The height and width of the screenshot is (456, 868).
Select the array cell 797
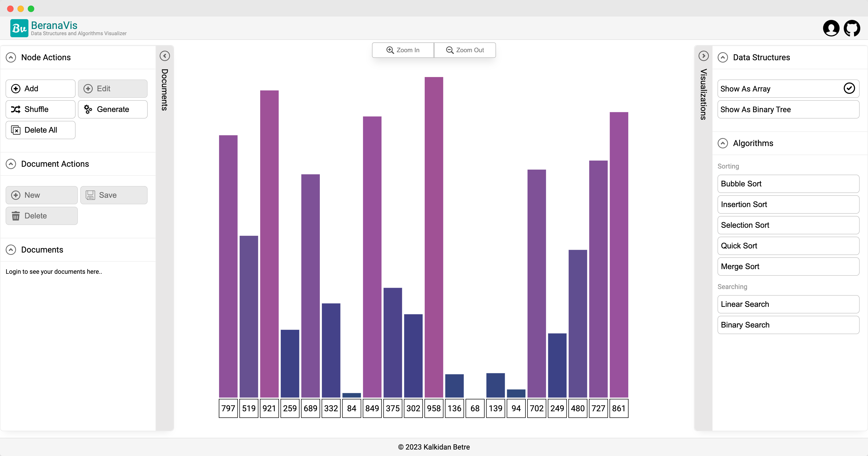point(228,408)
